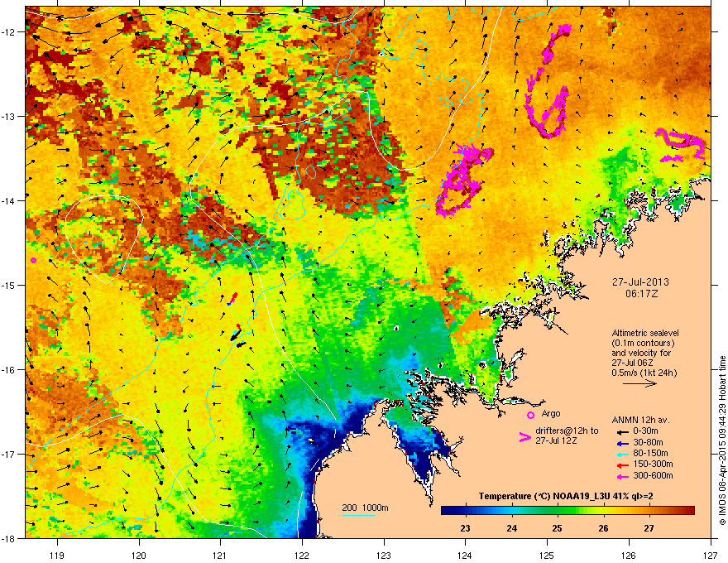728x563 pixels.
Task: Click the color bar tick label 24
Action: tap(511, 528)
